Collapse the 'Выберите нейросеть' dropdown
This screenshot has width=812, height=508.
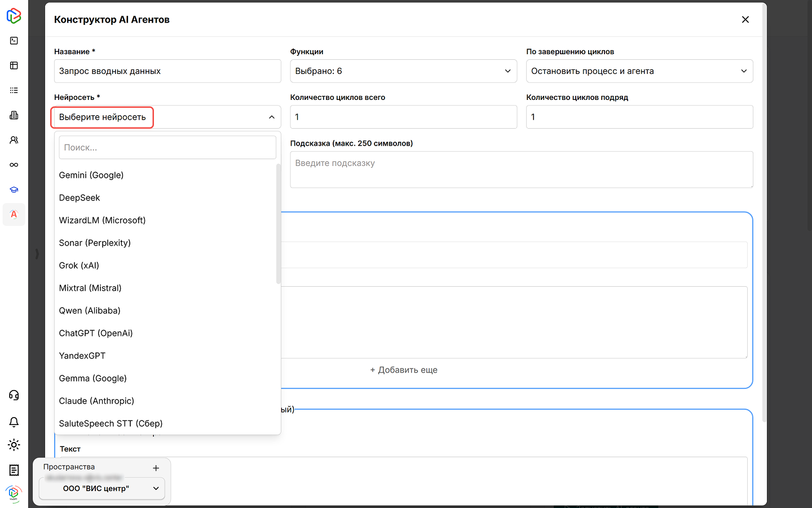(x=271, y=117)
